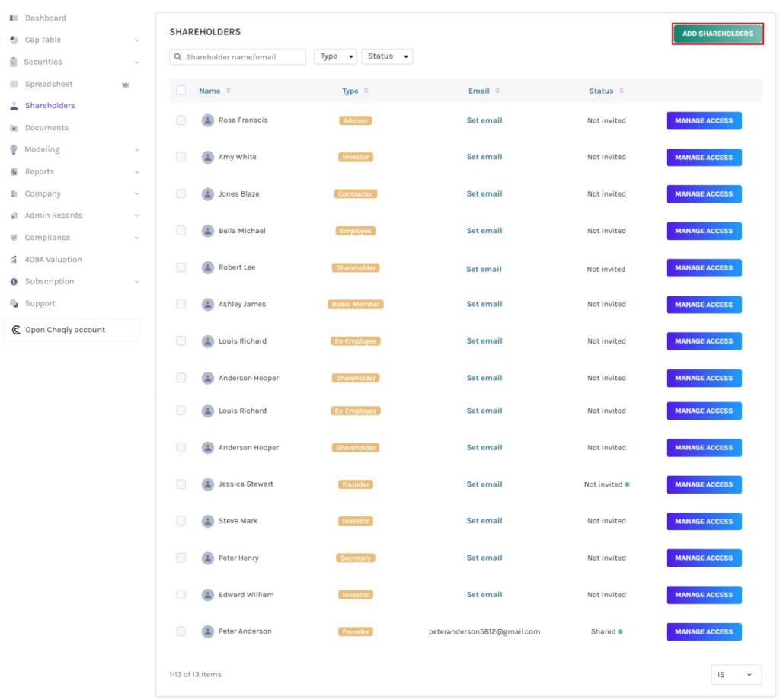Click the Cheqly logo icon
Viewport: 780px width, 700px height.
point(16,330)
